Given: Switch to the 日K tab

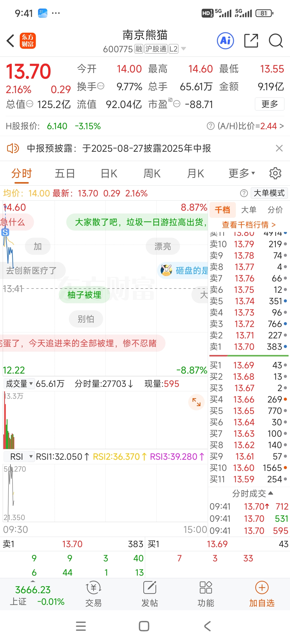Looking at the screenshot, I should [x=109, y=173].
